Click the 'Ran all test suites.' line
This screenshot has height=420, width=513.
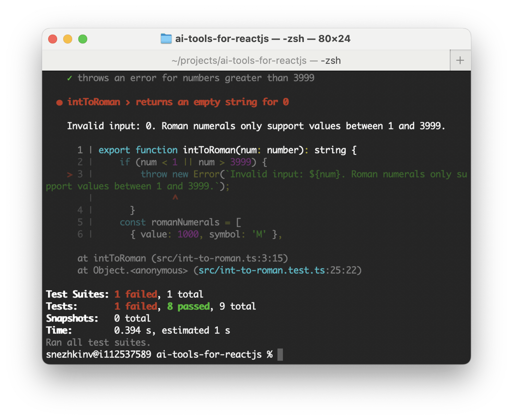pos(98,342)
